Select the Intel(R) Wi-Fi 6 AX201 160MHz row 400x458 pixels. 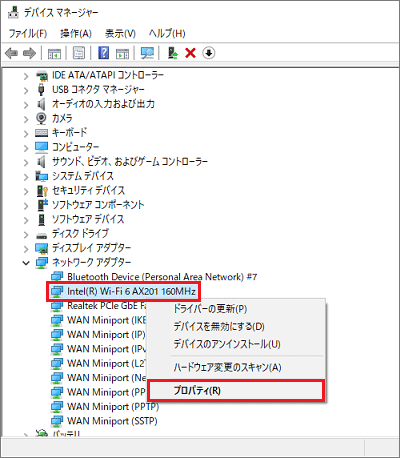point(124,291)
